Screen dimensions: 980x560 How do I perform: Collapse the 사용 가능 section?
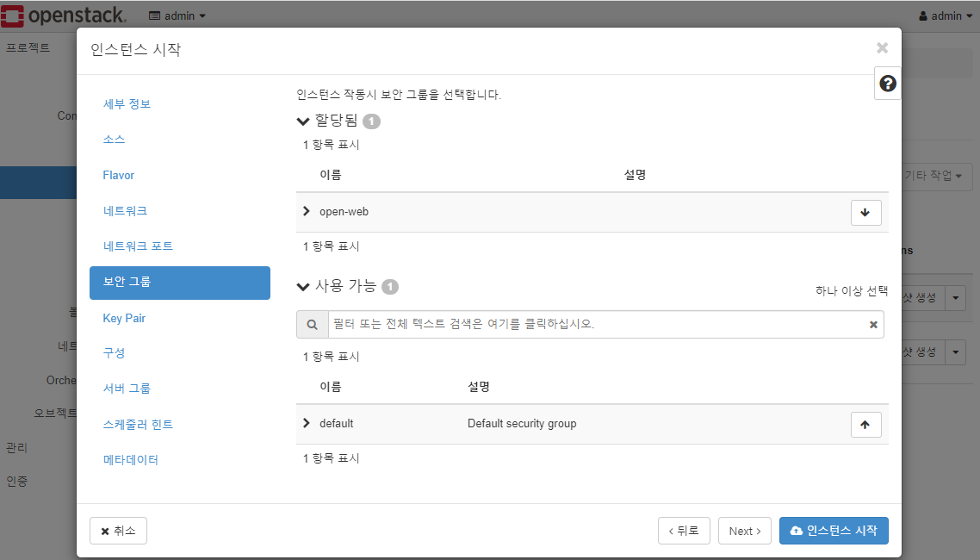[x=303, y=287]
